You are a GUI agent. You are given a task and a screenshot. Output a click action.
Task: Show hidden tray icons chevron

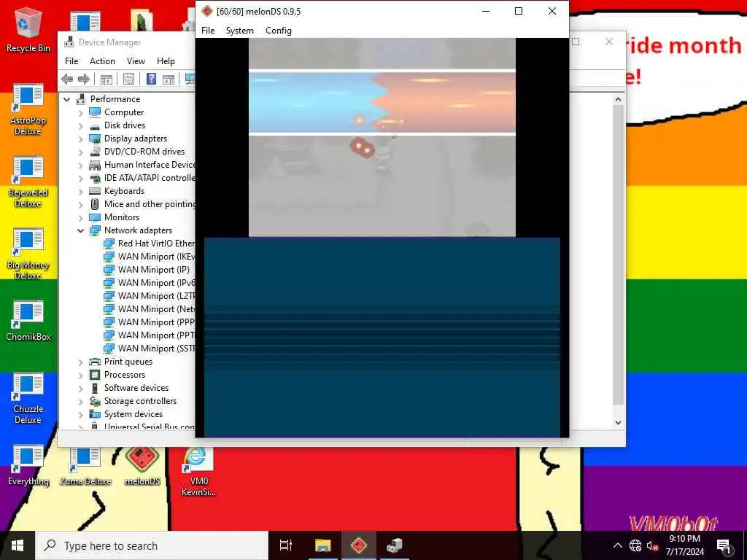617,545
